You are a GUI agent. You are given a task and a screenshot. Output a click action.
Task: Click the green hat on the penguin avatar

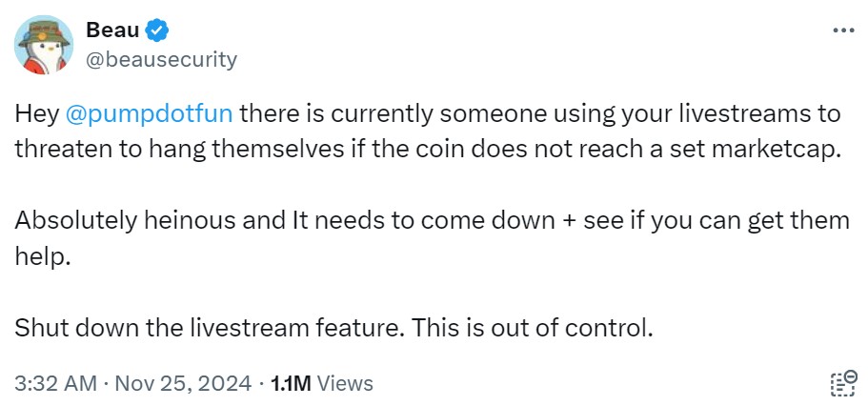point(44,33)
